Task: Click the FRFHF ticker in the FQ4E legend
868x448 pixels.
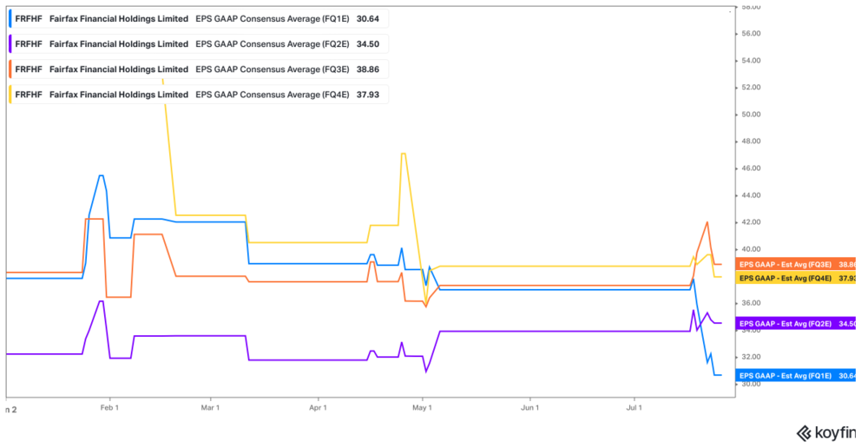Action: [x=29, y=95]
